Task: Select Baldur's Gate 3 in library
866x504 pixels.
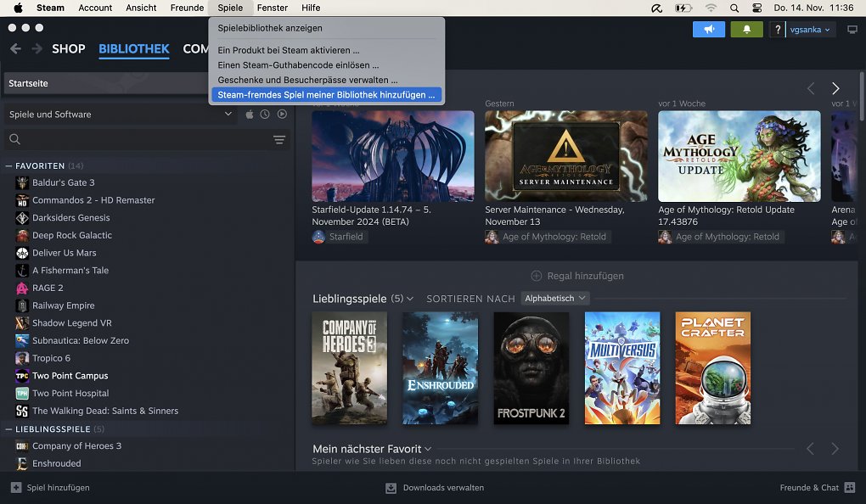Action: coord(64,182)
